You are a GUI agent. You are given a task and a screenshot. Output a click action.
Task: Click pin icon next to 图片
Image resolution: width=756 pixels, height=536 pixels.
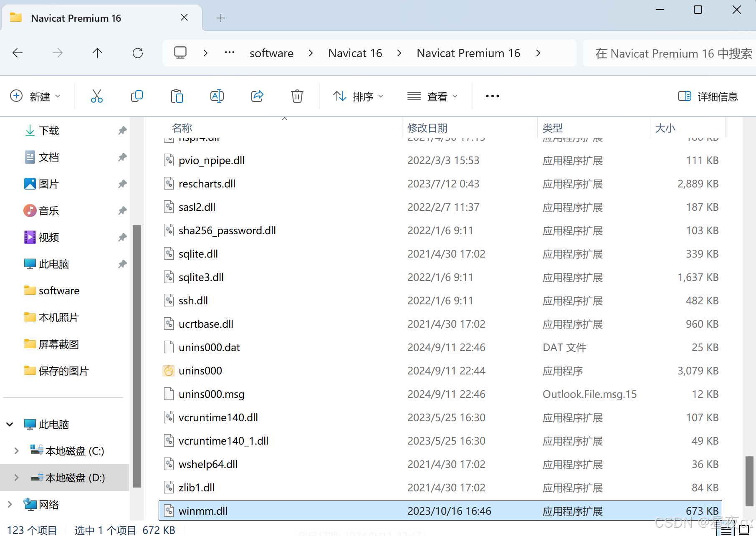tap(122, 184)
